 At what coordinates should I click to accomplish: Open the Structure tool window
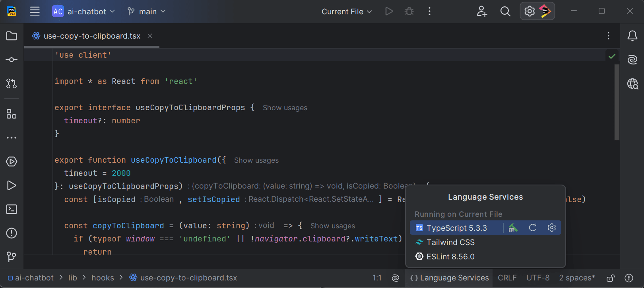pos(12,114)
